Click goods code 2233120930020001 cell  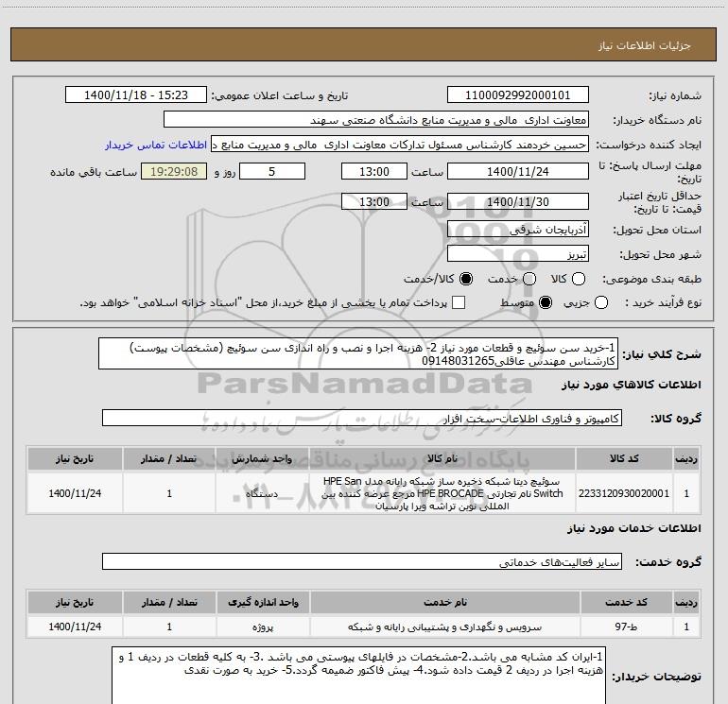click(624, 493)
